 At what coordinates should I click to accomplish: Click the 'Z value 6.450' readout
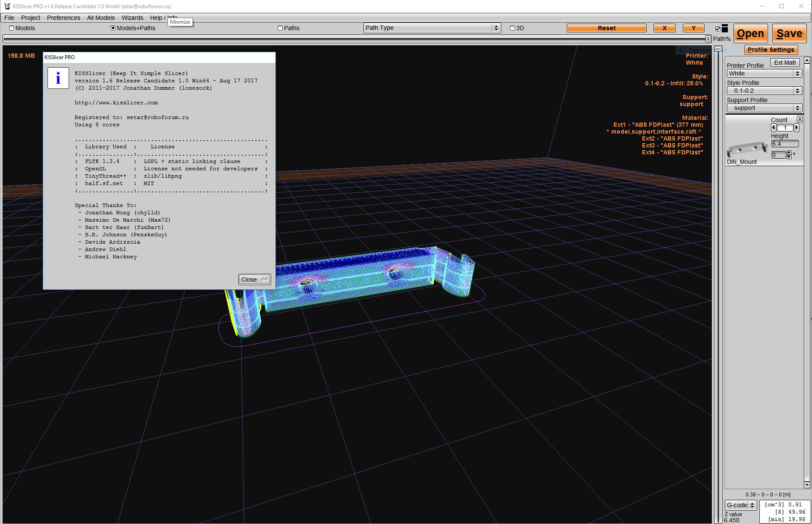coord(733,517)
